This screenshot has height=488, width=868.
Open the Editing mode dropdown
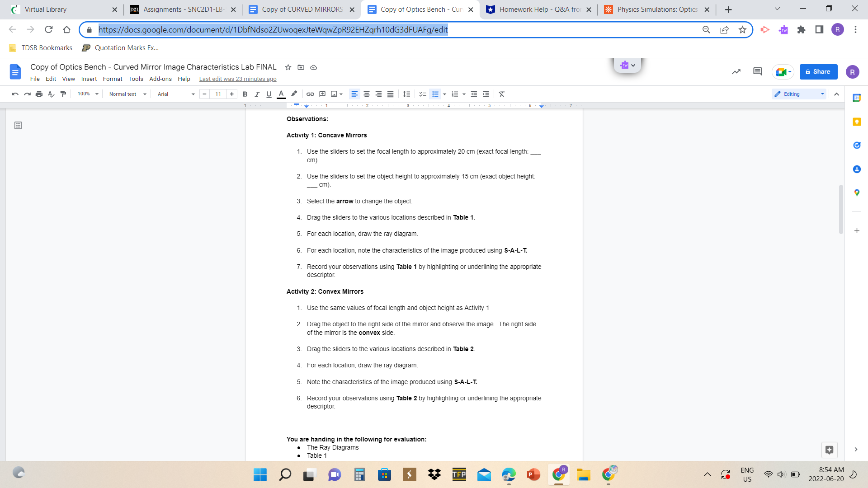click(798, 94)
